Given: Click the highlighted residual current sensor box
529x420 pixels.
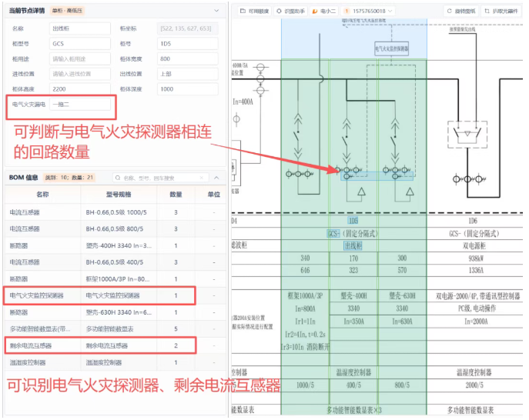Looking at the screenshot, I should click(x=377, y=176).
